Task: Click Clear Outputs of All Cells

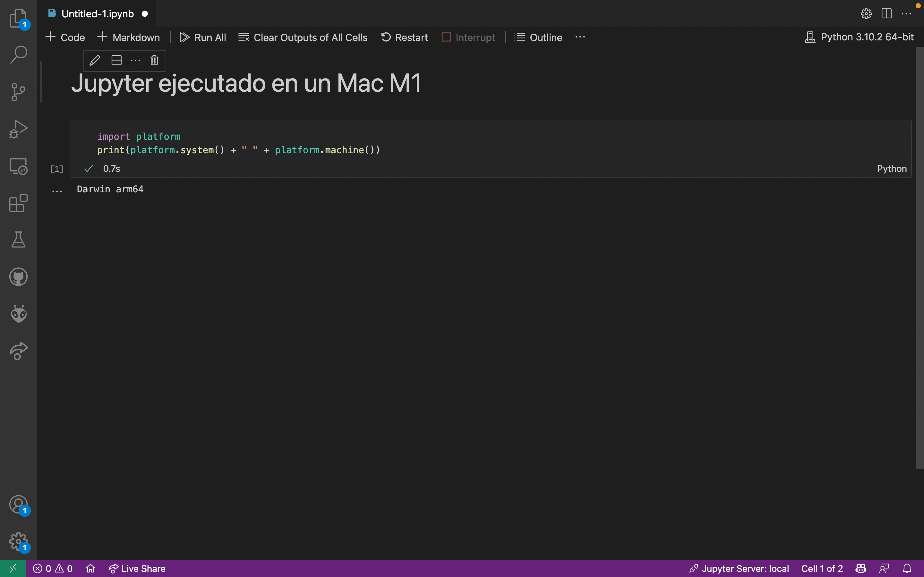Action: pyautogui.click(x=303, y=38)
